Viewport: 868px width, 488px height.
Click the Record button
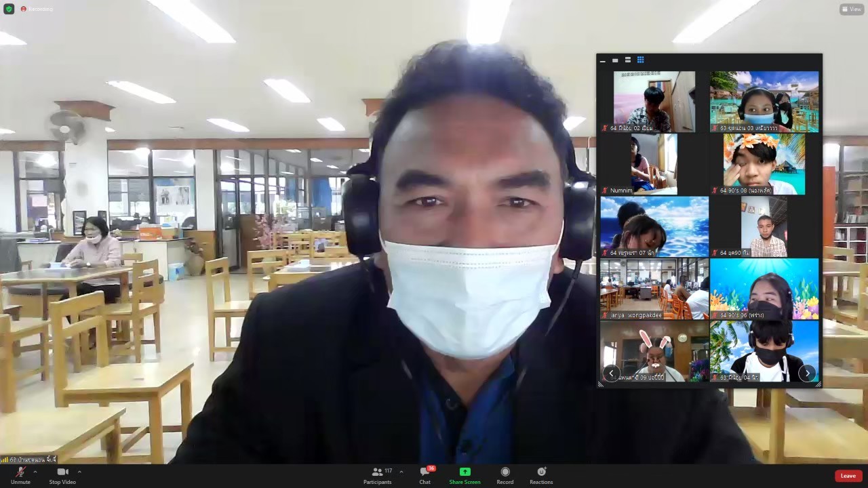click(x=505, y=472)
